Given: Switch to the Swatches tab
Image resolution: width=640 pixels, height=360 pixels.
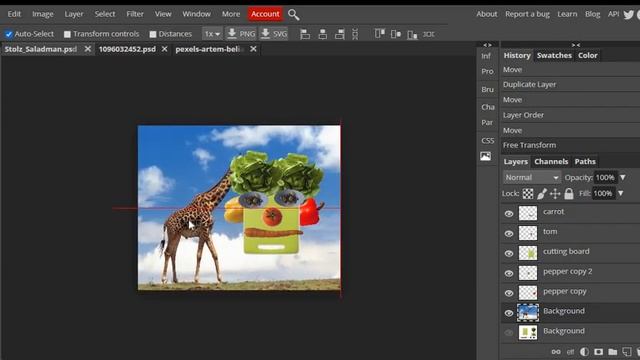Looking at the screenshot, I should point(554,56).
